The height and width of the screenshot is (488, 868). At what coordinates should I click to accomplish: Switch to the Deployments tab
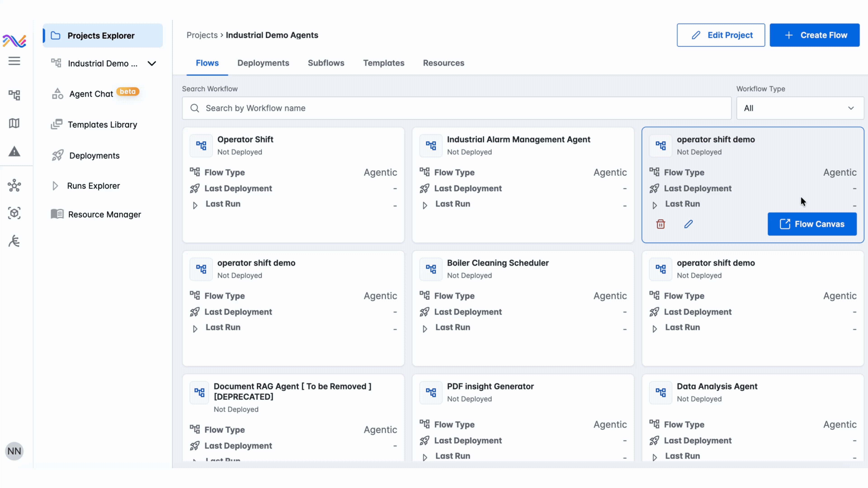pyautogui.click(x=263, y=63)
